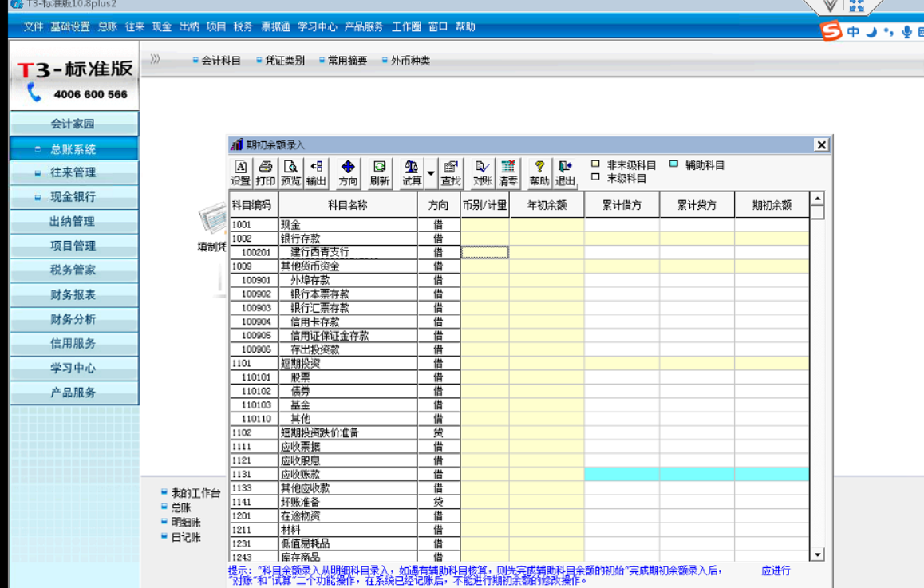Open the 项目 menu
Viewport: 924px width, 588px height.
[216, 26]
